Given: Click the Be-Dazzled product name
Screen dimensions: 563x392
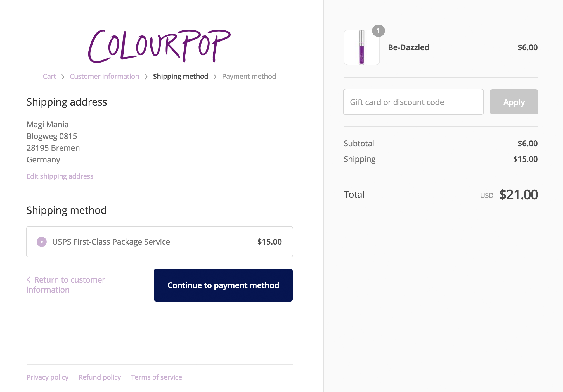Looking at the screenshot, I should tap(409, 47).
